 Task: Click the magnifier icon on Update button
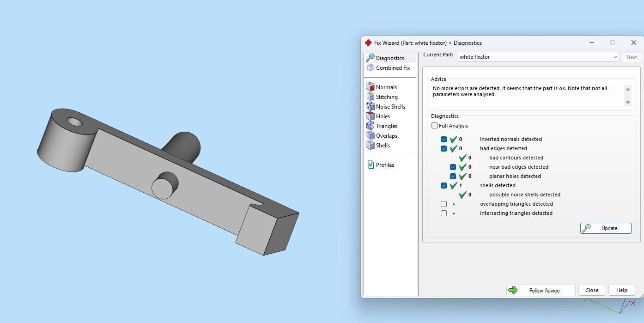586,228
